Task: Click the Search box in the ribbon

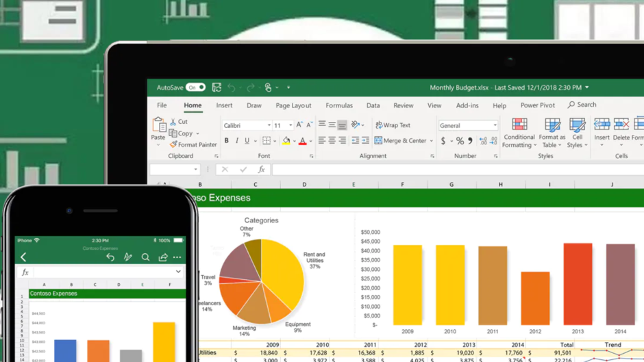Action: coord(582,105)
